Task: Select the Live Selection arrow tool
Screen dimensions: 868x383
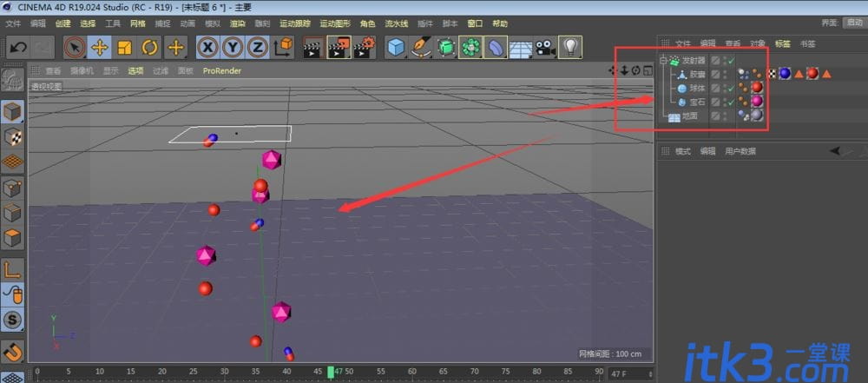Action: [75, 48]
